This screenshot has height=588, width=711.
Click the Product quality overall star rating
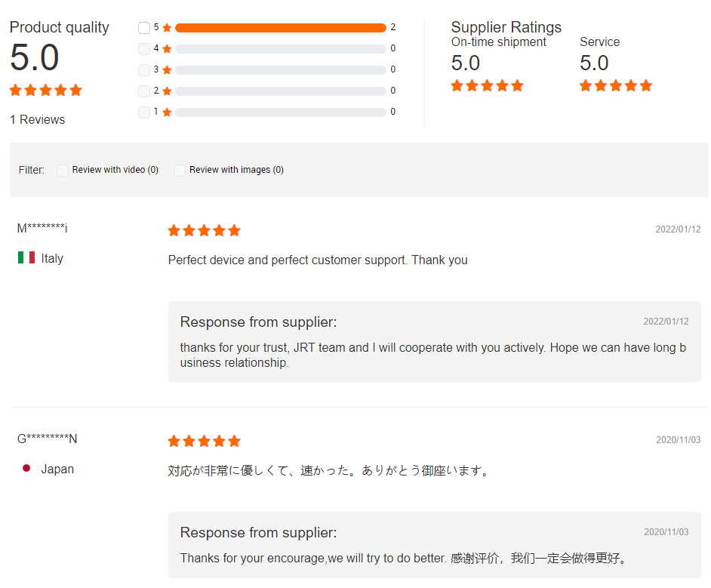[x=46, y=90]
